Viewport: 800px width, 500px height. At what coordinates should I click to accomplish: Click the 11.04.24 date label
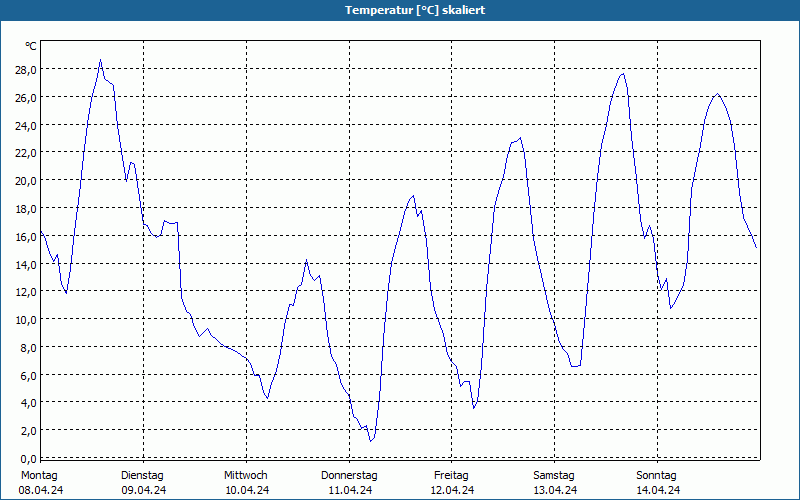pyautogui.click(x=350, y=490)
